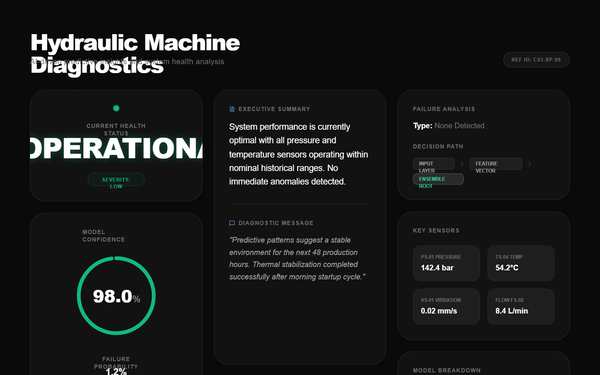Screen dimensions: 600x375
Task: Click the Diagnostic Message speech bubble icon
Action: (232, 223)
